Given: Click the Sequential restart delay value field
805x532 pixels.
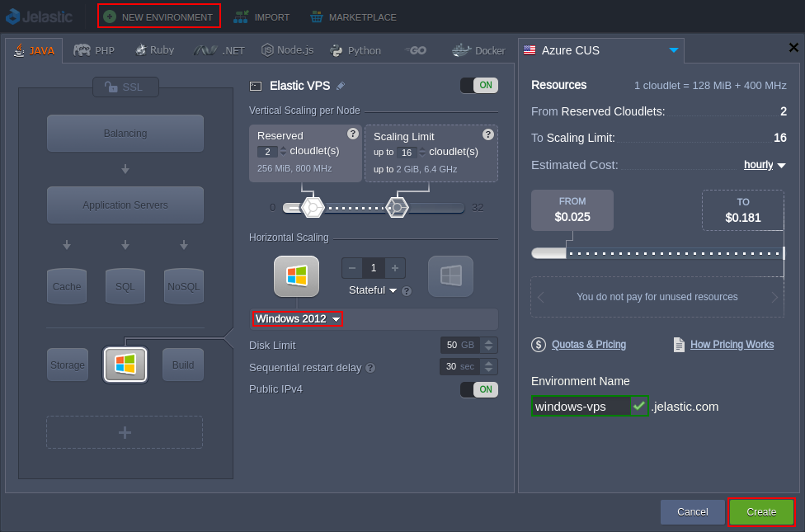Looking at the screenshot, I should tap(460, 367).
